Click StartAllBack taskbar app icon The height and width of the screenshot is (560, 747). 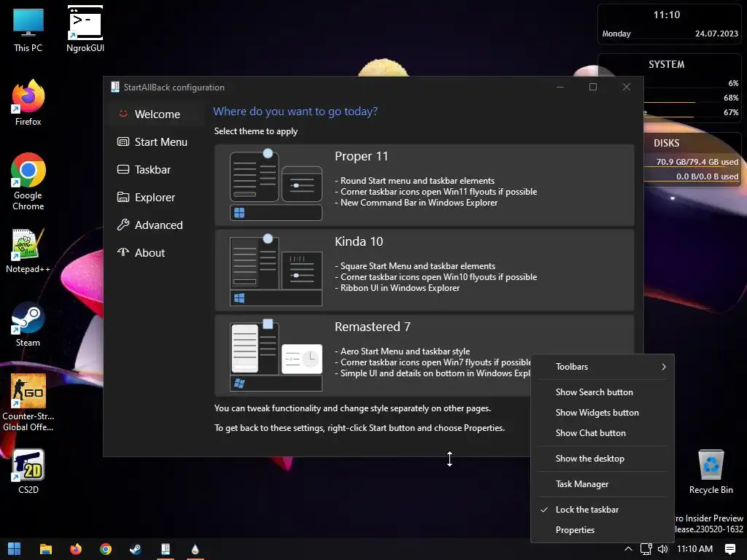(166, 549)
